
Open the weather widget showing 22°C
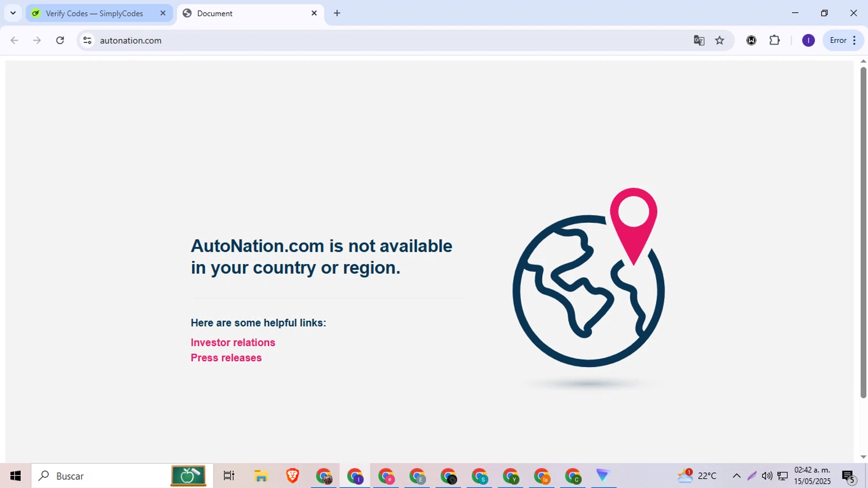tap(697, 476)
